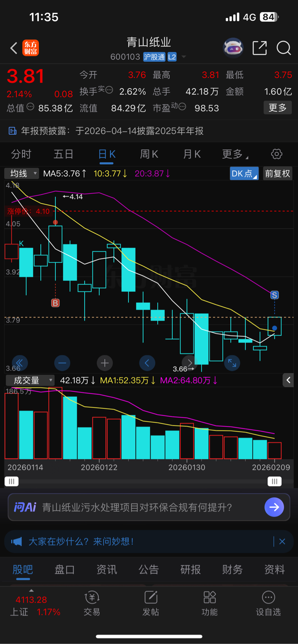Screen dimensions: 298x644
Task: Open 年报预披露 announcement notice
Action: click(149, 131)
